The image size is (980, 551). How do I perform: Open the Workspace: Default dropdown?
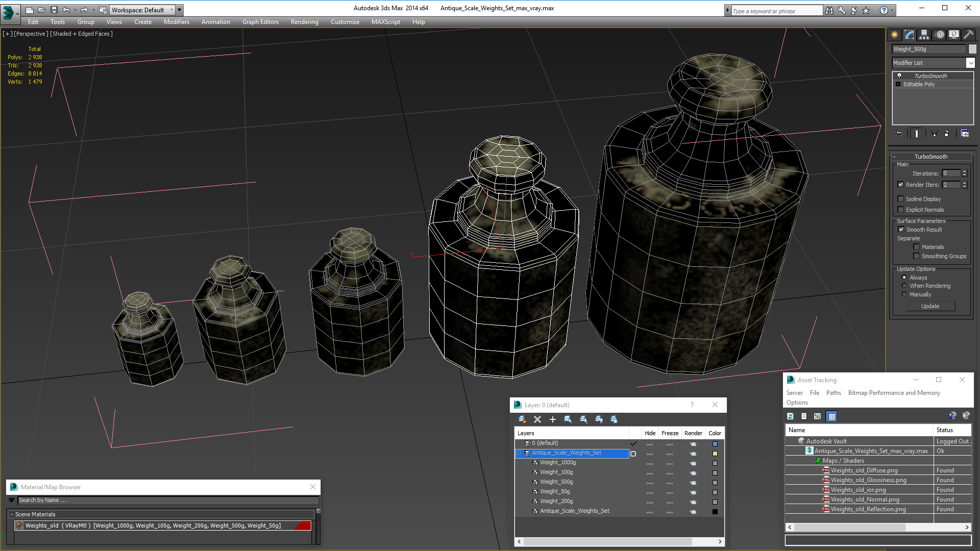point(143,10)
